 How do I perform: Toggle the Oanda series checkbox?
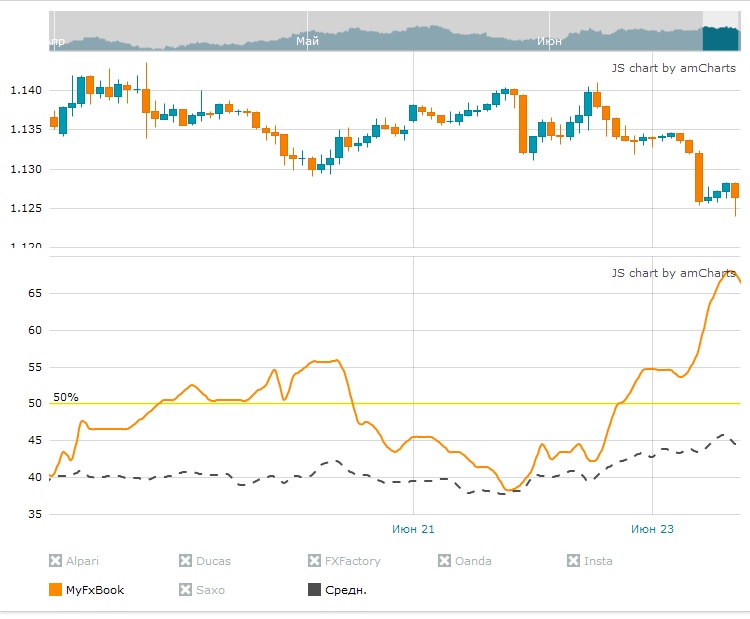(x=444, y=560)
